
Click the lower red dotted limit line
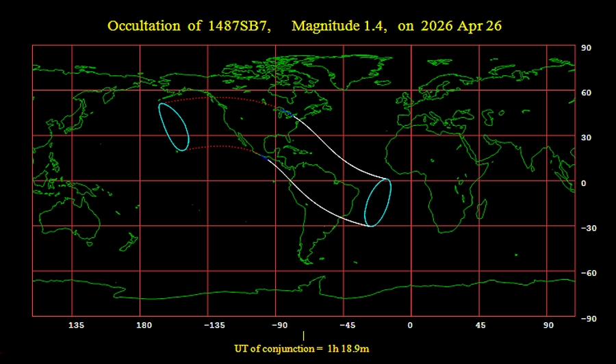click(219, 146)
